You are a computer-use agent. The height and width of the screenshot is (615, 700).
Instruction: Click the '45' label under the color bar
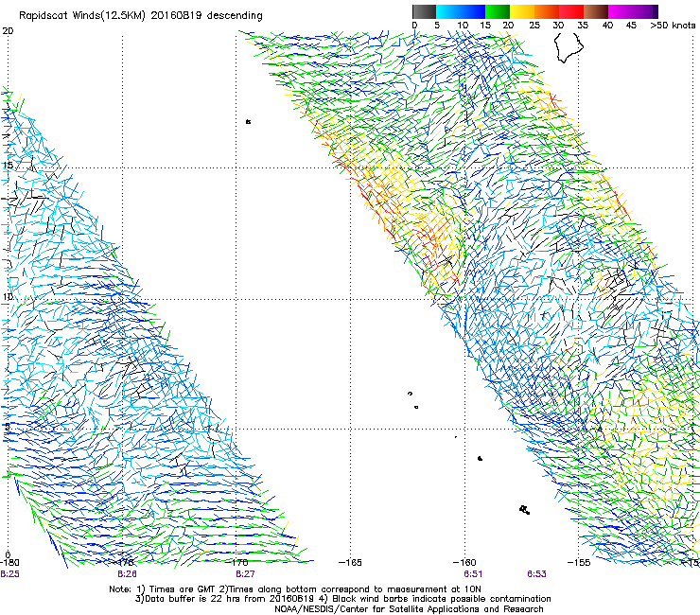pos(631,26)
